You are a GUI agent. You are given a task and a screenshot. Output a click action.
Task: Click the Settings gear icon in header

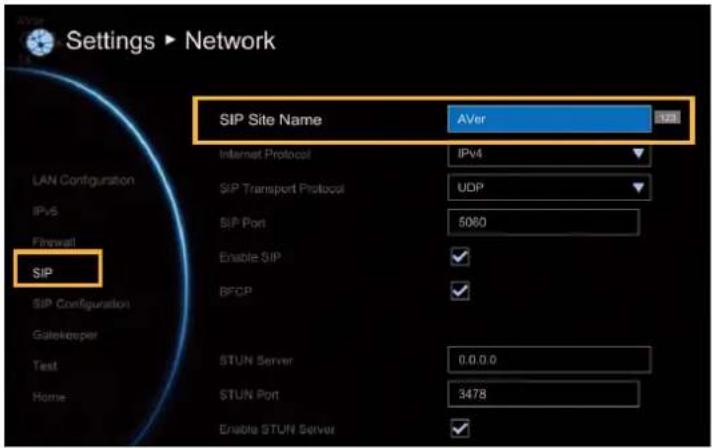coord(40,42)
